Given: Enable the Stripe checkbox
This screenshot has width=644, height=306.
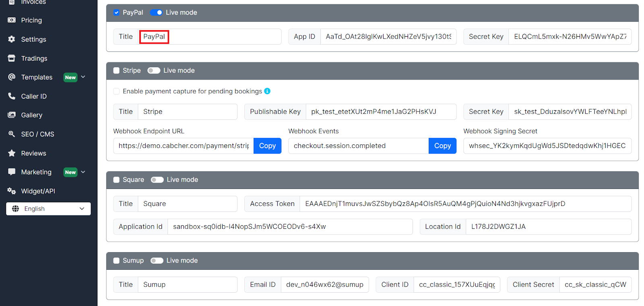Looking at the screenshot, I should tap(116, 70).
